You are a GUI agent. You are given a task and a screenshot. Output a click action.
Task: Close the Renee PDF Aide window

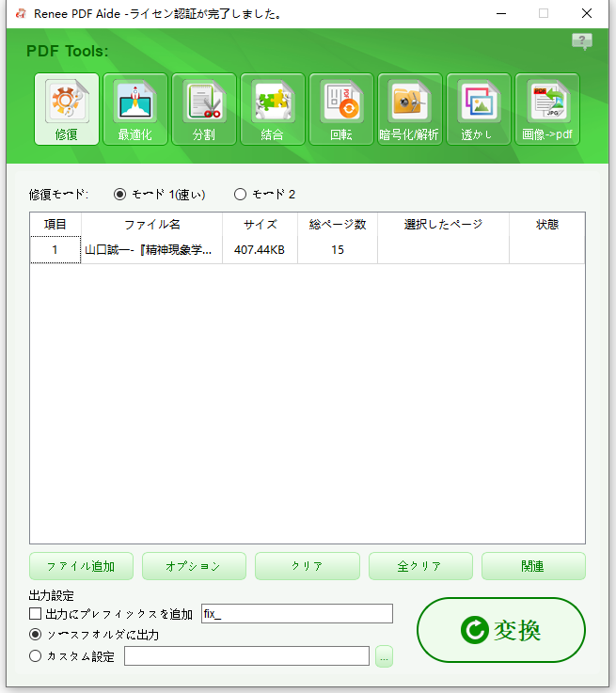(x=587, y=14)
